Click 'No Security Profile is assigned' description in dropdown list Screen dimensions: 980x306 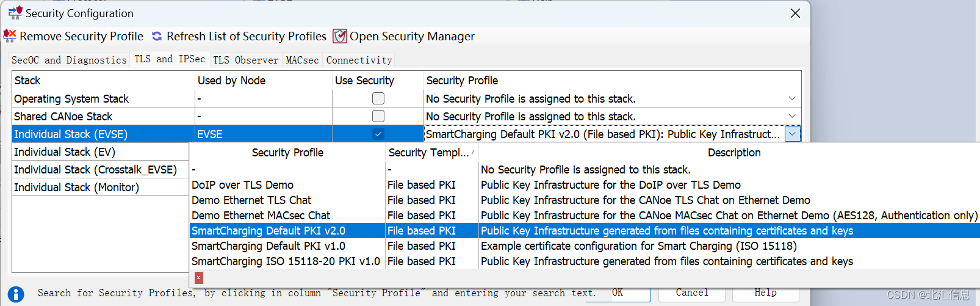(x=586, y=169)
